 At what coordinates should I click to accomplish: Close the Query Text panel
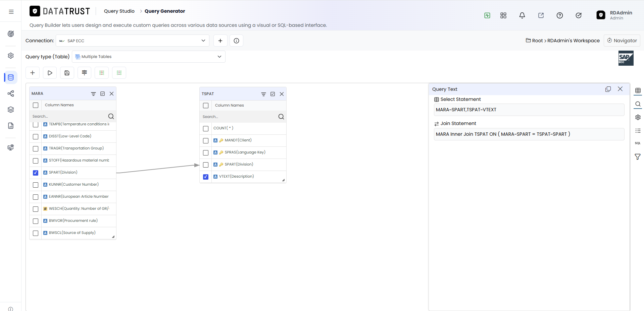pyautogui.click(x=620, y=89)
